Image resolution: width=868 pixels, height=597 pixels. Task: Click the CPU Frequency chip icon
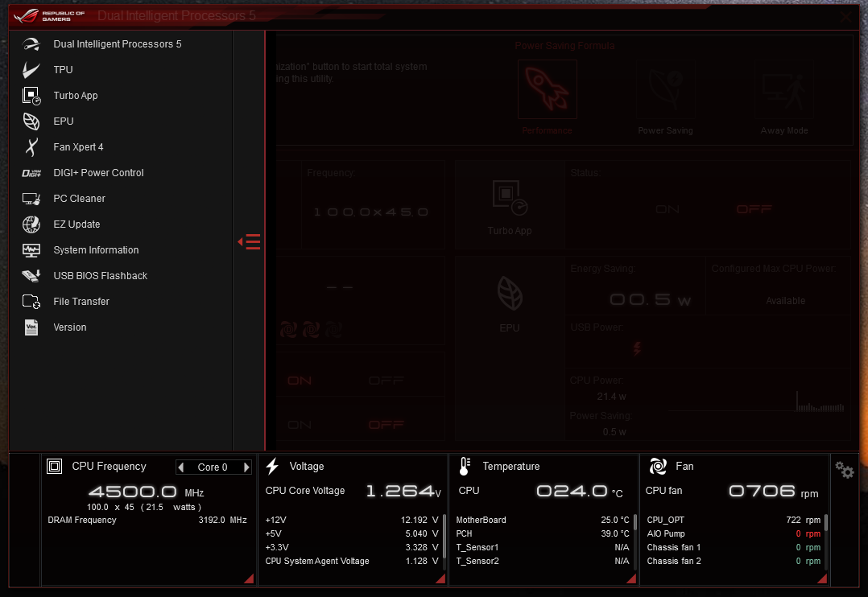click(54, 467)
